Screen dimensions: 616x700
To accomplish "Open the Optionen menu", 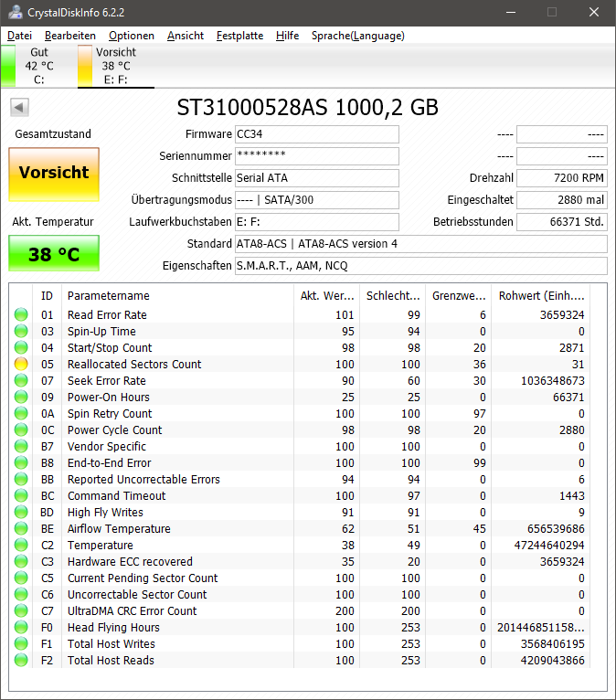I will click(x=132, y=36).
